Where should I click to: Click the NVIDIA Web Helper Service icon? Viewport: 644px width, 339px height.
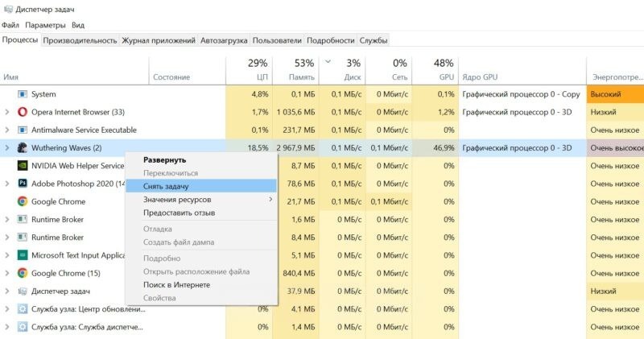point(23,165)
